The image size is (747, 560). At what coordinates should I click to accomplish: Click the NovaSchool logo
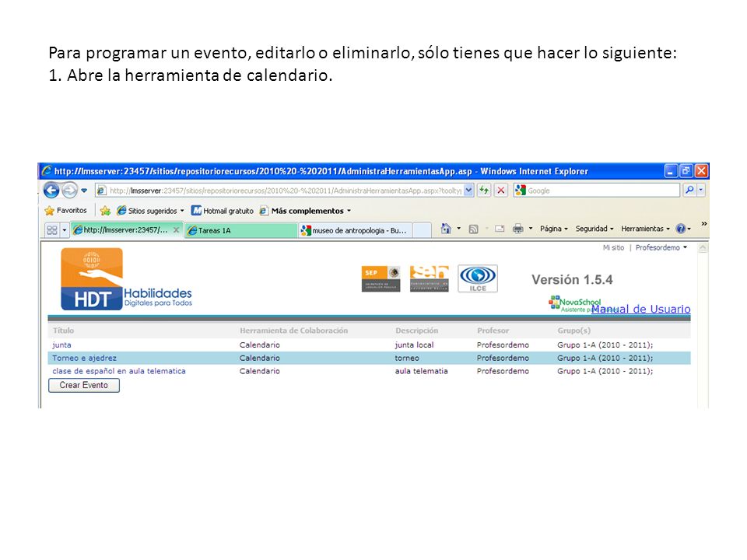coord(574,303)
